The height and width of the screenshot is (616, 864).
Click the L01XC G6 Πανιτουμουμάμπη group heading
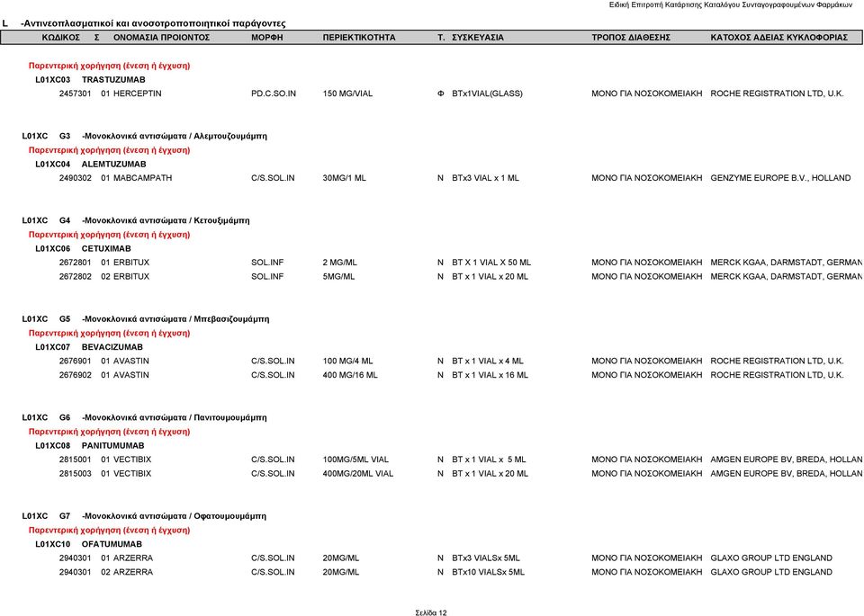(x=144, y=418)
